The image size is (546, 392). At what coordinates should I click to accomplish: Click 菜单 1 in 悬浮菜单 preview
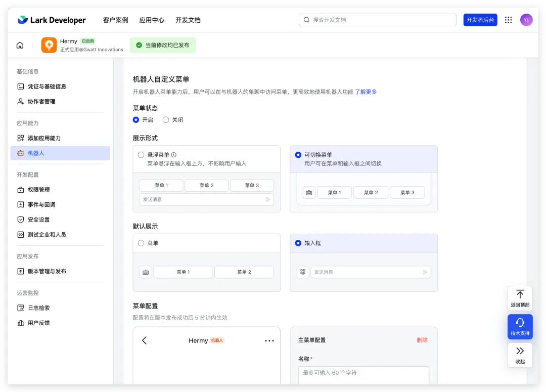tap(161, 185)
